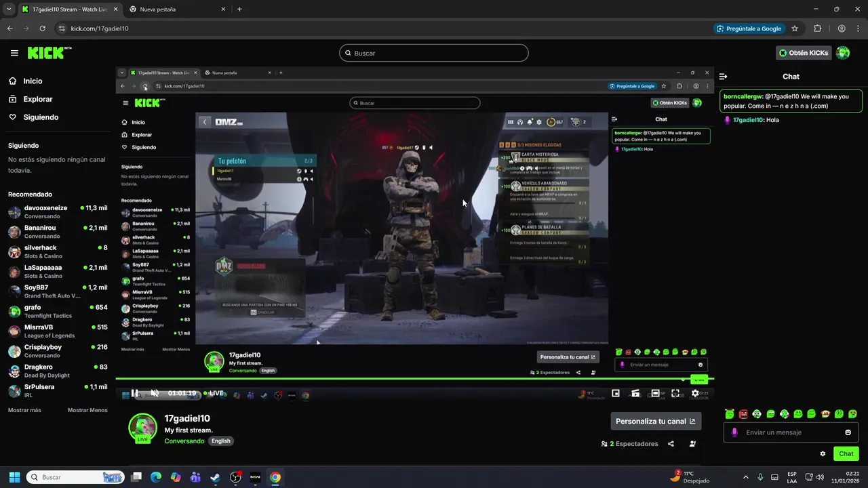This screenshot has height=488, width=868.
Task: Collapse list with Mostrar Menos
Action: [87, 410]
